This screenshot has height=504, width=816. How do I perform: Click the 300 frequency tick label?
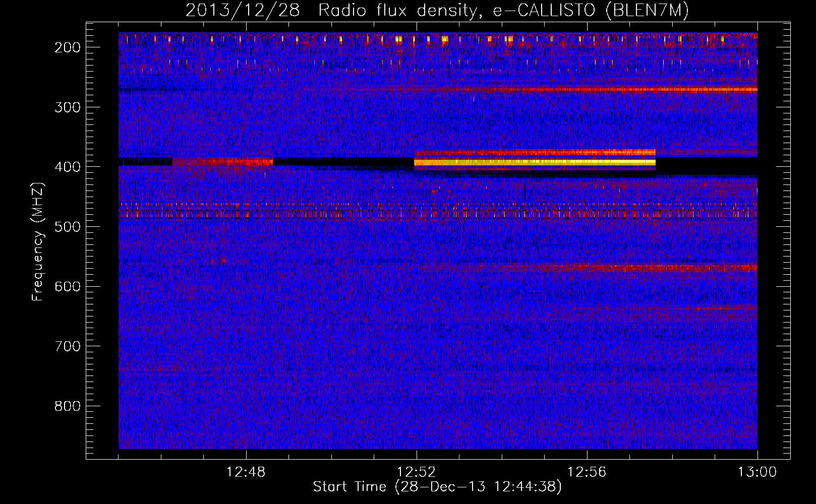pyautogui.click(x=67, y=107)
